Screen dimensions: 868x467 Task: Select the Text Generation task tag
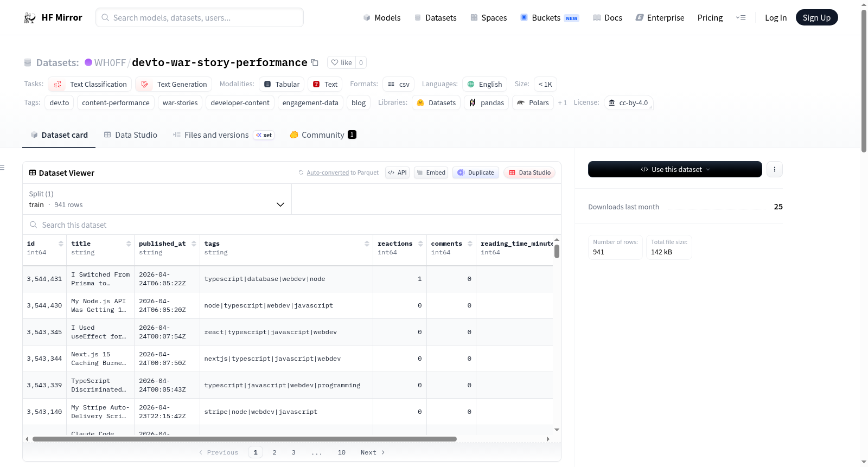click(174, 84)
